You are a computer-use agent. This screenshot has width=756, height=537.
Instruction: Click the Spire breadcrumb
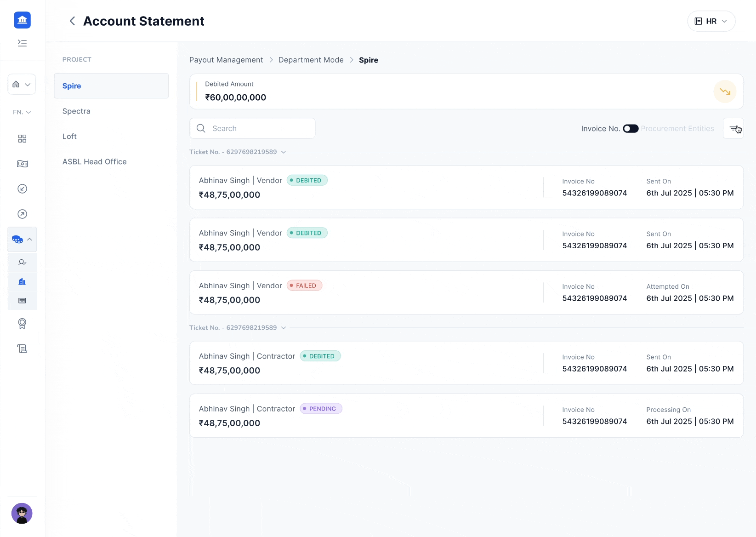tap(369, 60)
